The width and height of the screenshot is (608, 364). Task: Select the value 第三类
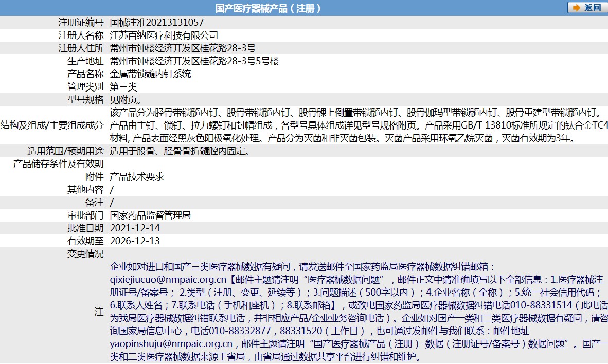123,86
